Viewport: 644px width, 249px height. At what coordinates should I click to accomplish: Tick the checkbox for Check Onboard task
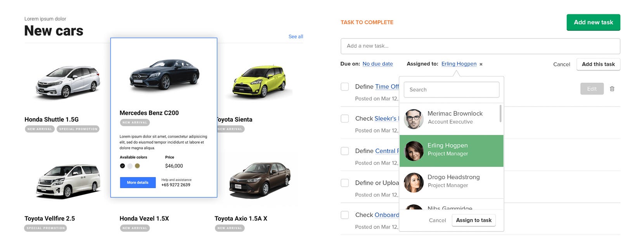click(345, 215)
